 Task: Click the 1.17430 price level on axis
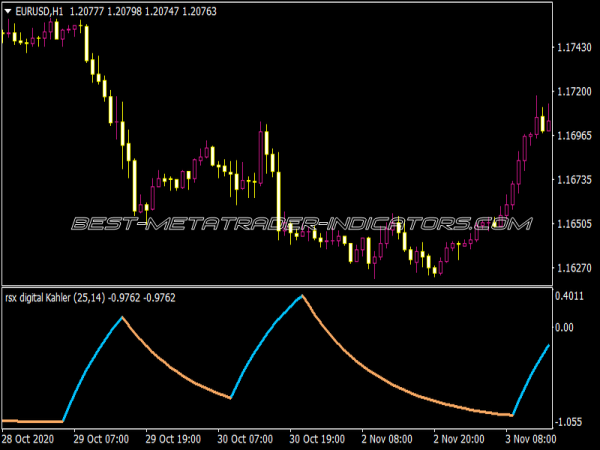(x=575, y=48)
